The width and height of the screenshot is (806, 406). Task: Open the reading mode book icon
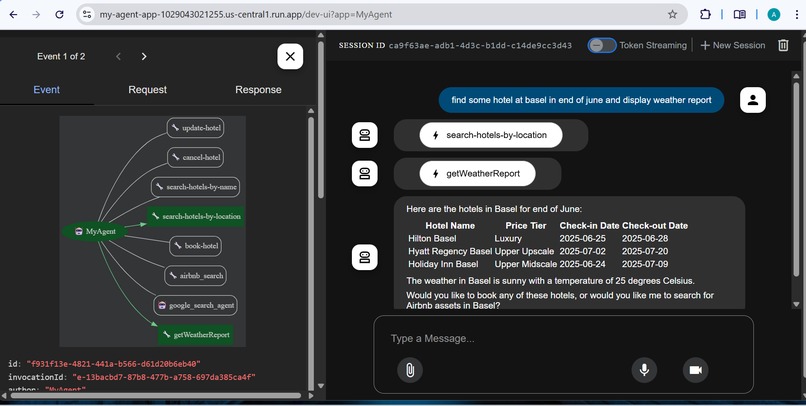(x=740, y=14)
